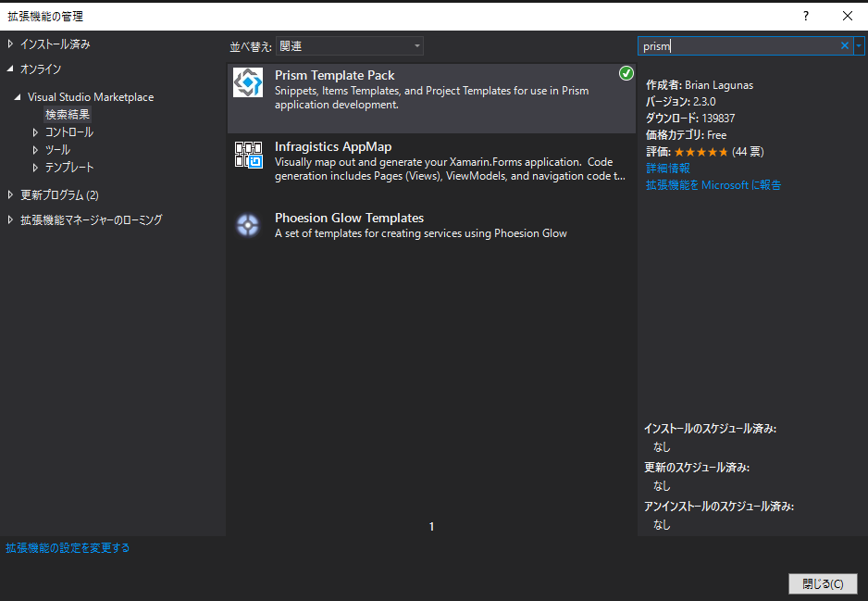
Task: Click the ダウンロード: 139837 text
Action: [x=690, y=119]
